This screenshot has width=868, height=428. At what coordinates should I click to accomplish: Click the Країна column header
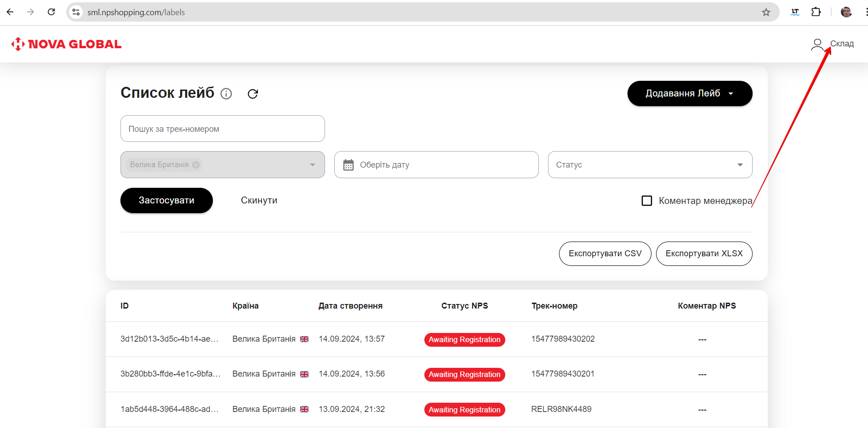tap(246, 306)
